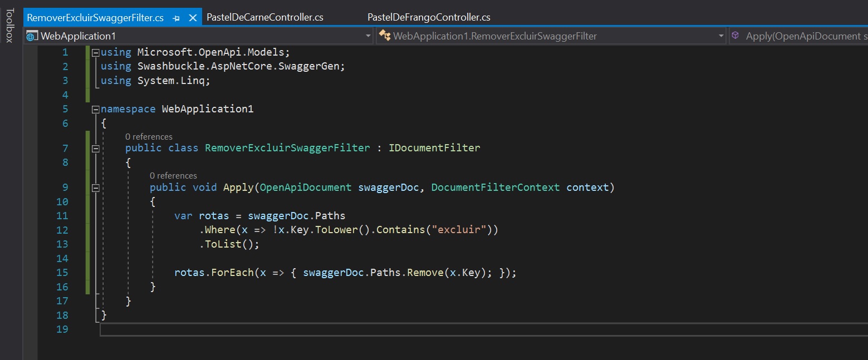Collapse the namespace WebApplication1 block
868x360 pixels.
[96, 109]
